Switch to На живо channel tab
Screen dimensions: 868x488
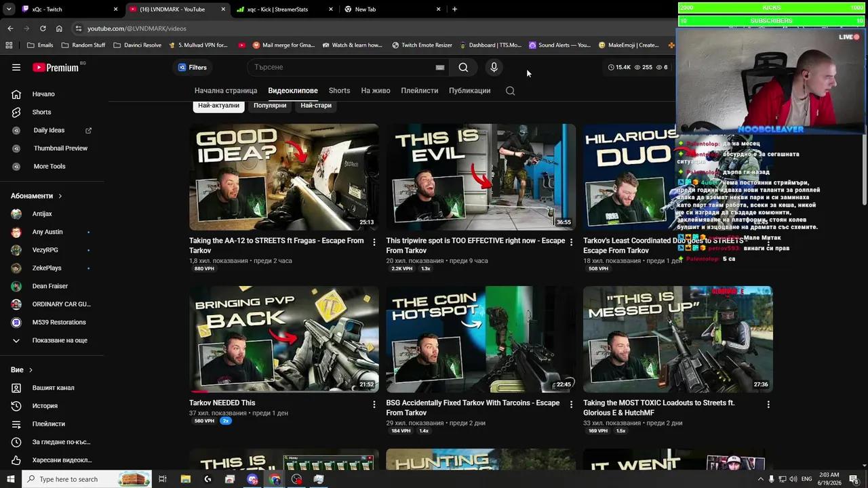376,91
